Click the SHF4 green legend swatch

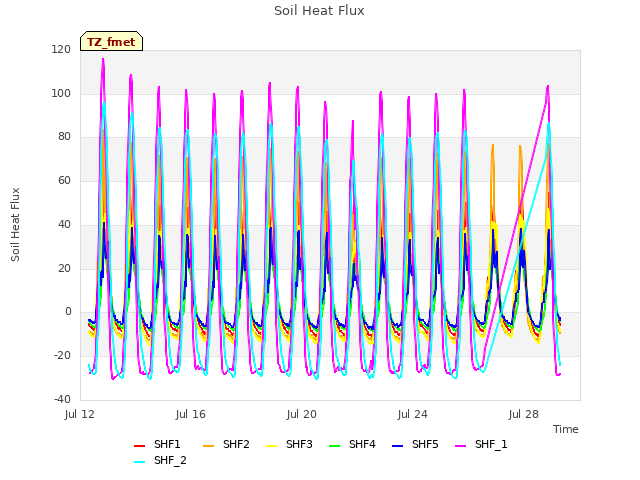(x=334, y=446)
